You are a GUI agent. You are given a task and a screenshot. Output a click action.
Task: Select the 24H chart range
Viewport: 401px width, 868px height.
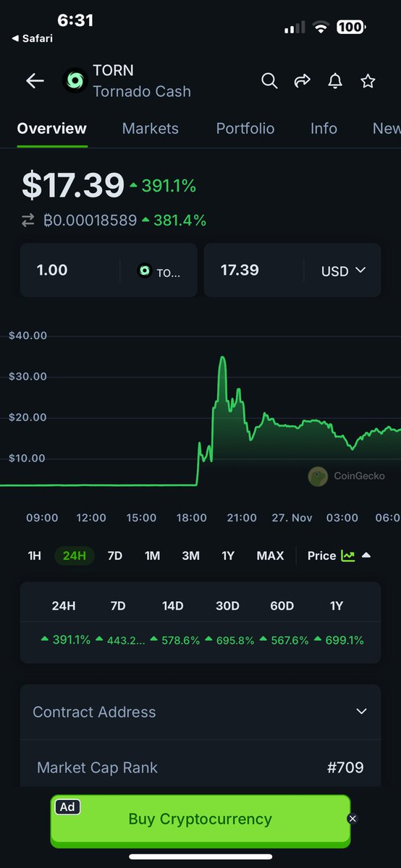point(75,556)
